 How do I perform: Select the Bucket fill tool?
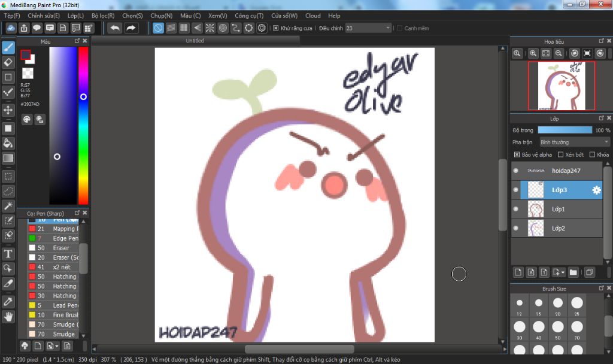(x=8, y=143)
